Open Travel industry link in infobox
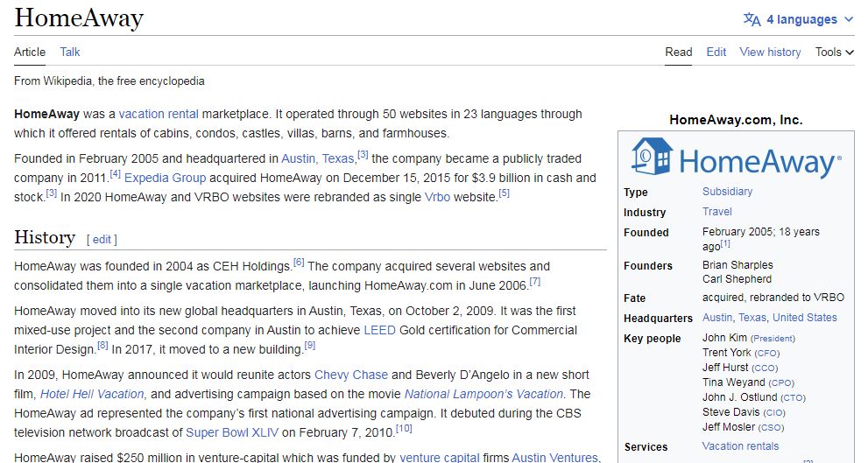The width and height of the screenshot is (868, 463). coord(716,212)
